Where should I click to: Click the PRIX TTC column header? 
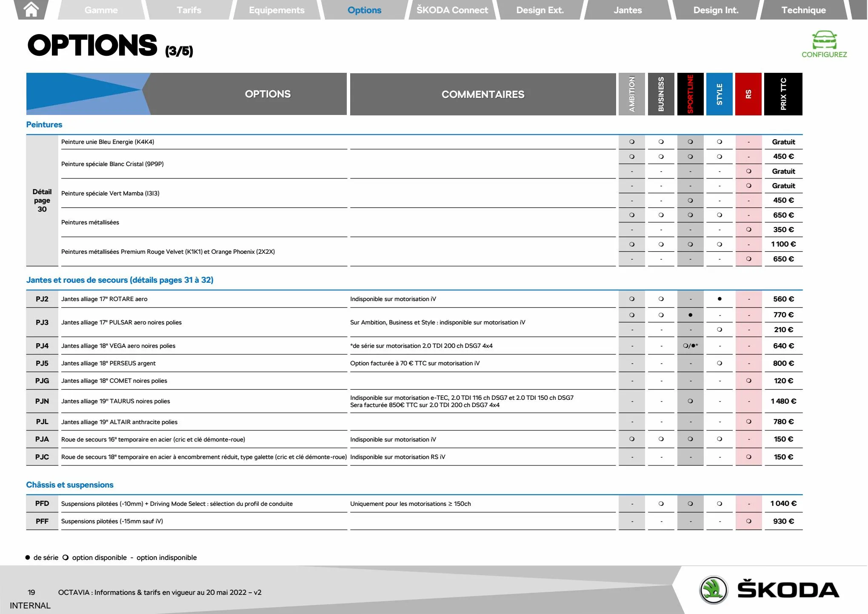(x=783, y=94)
